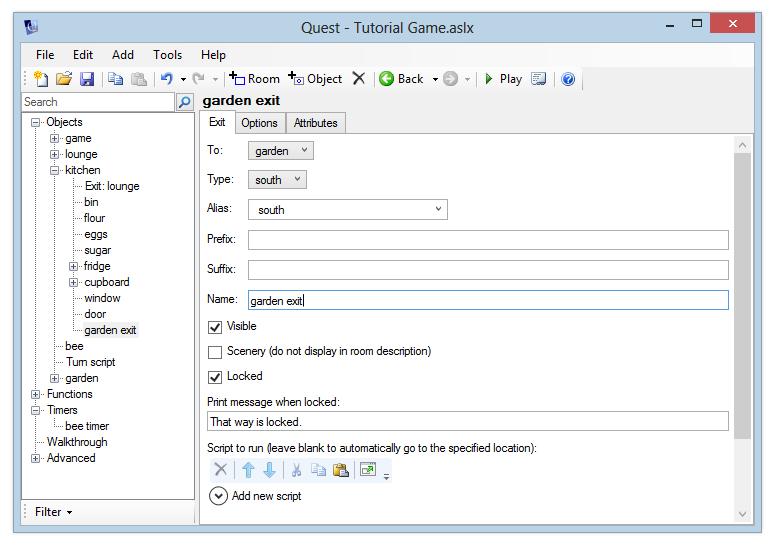Switch to the Options tab

click(259, 123)
